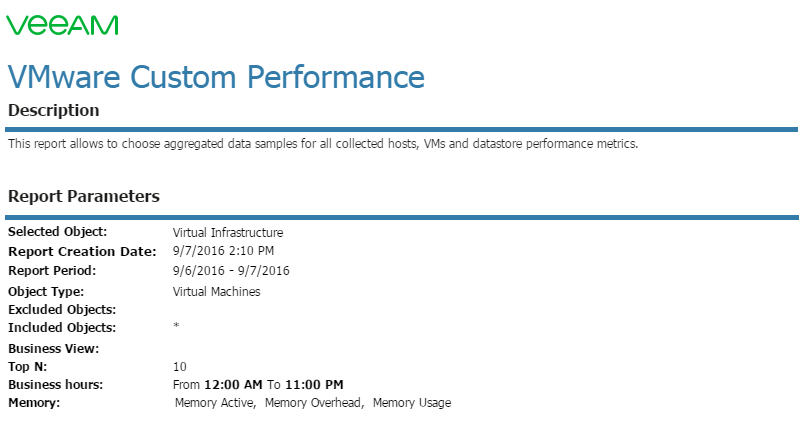This screenshot has width=803, height=424.
Task: Select the 9/7/2016 2:10 PM timestamp
Action: coord(223,251)
